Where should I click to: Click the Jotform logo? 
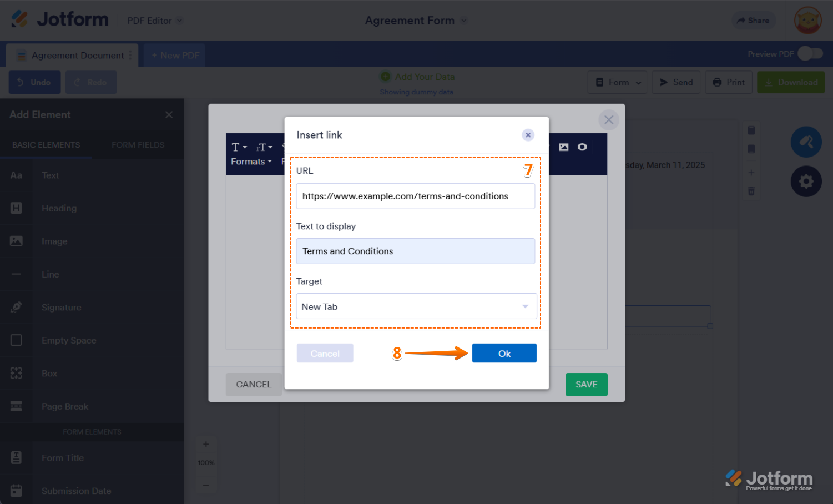tap(60, 19)
